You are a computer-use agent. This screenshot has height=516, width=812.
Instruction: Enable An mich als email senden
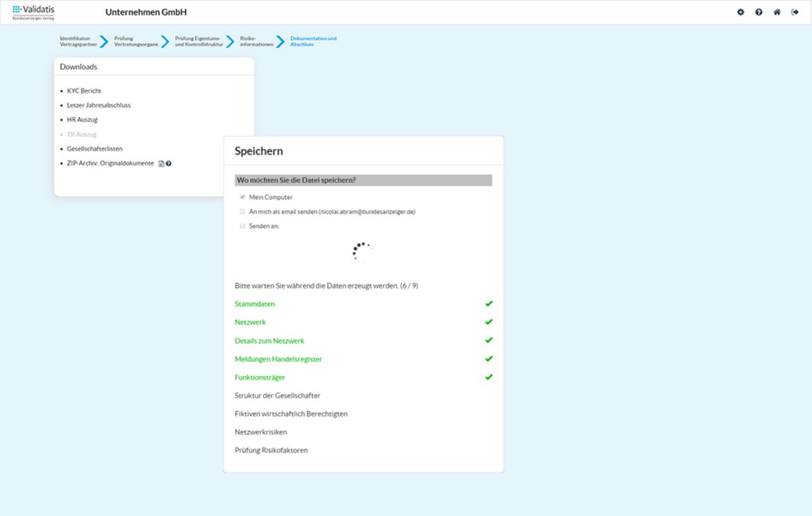click(242, 211)
